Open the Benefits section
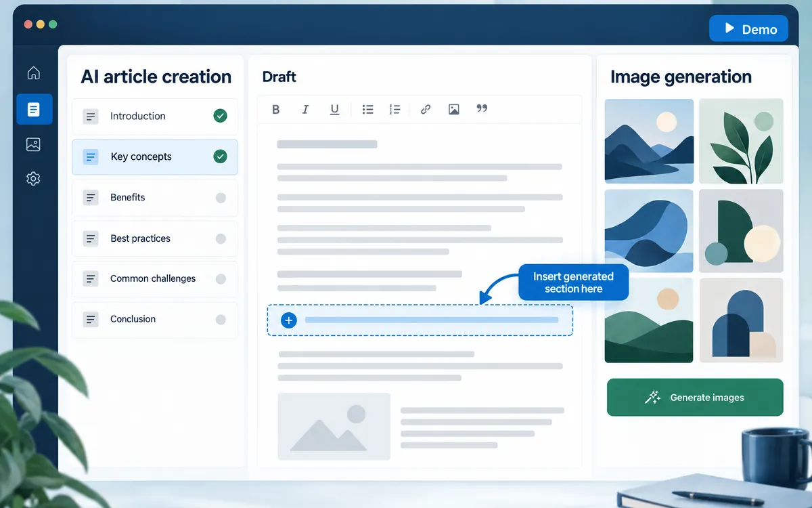This screenshot has height=508, width=812. 155,198
